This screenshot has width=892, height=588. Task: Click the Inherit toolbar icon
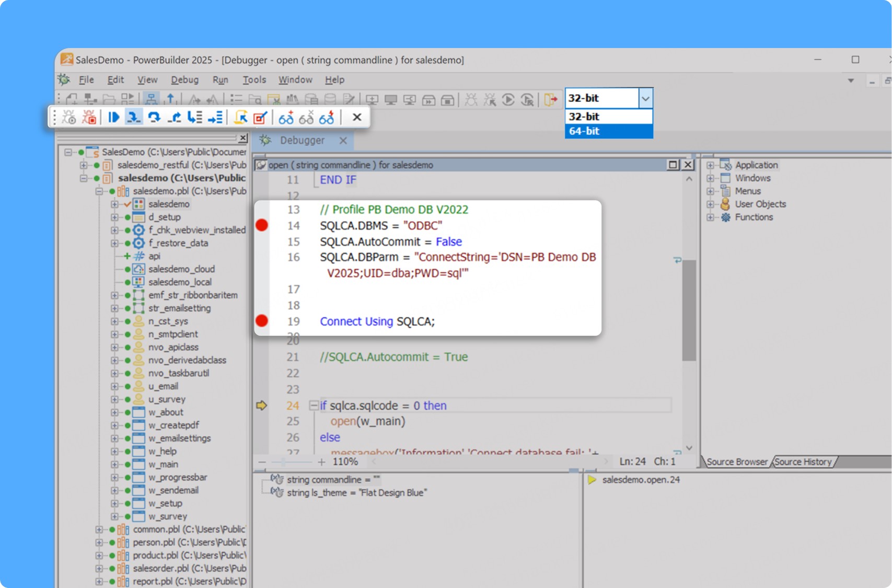pos(90,99)
